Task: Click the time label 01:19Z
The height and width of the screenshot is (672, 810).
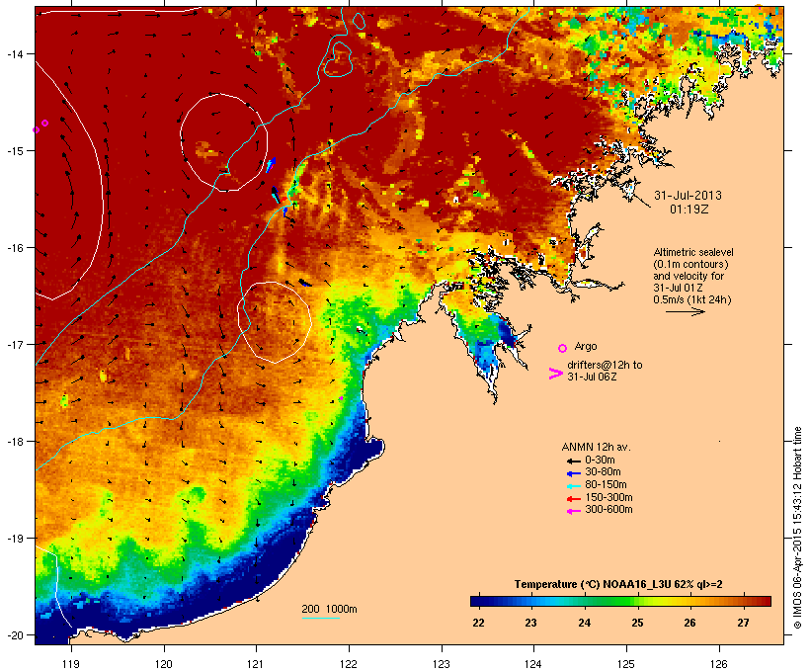Action: pyautogui.click(x=689, y=210)
